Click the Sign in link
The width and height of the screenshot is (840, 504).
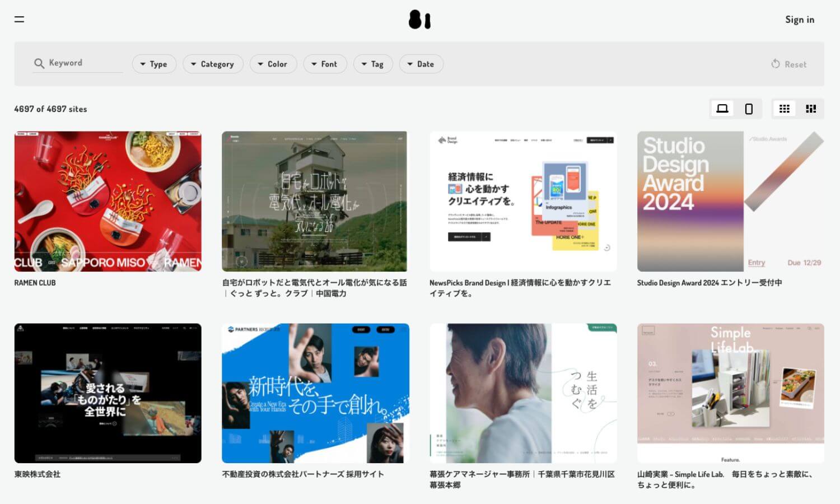[800, 20]
